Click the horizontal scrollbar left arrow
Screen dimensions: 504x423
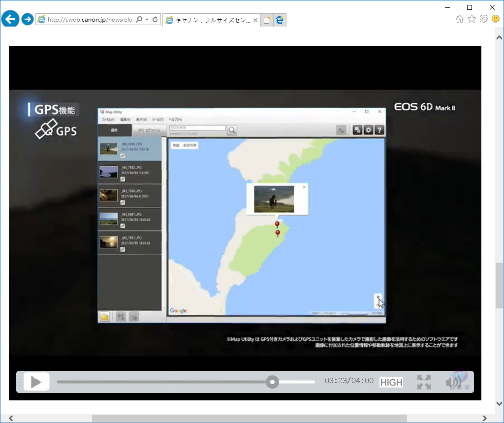pos(11,418)
